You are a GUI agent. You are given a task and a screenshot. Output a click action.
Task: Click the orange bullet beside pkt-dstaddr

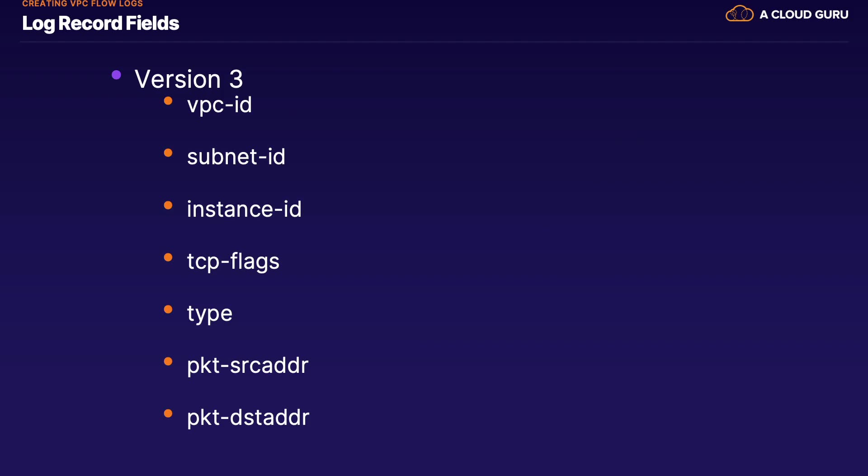pos(168,414)
